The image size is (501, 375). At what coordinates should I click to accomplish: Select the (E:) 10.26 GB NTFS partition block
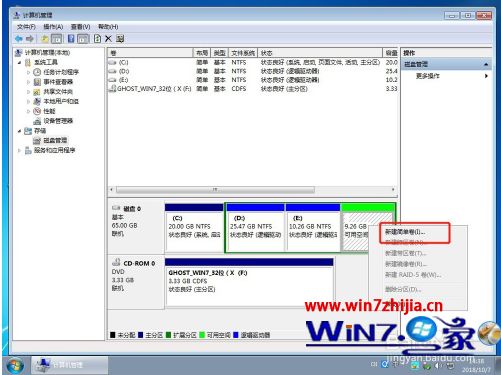pyautogui.click(x=313, y=228)
